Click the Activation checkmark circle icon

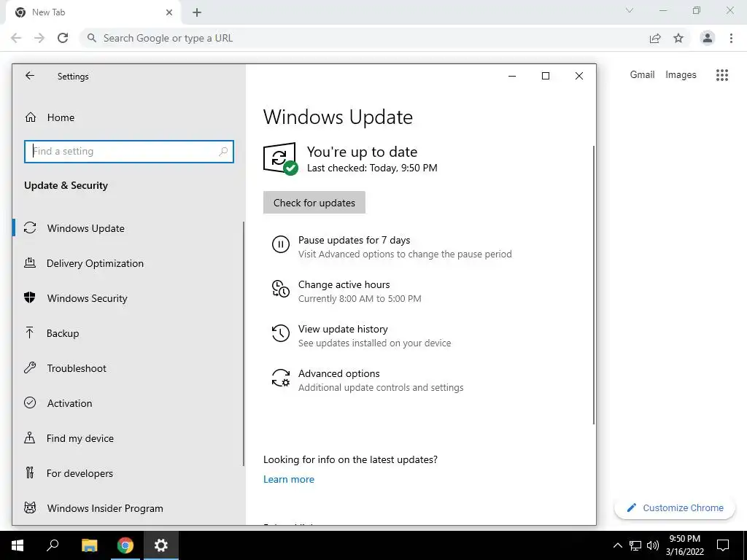coord(30,402)
